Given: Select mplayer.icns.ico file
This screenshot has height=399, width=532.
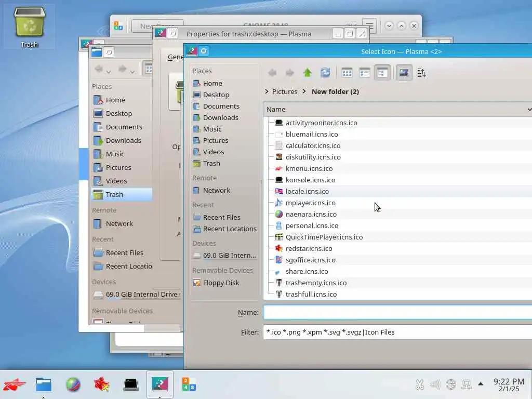Looking at the screenshot, I should pyautogui.click(x=311, y=203).
